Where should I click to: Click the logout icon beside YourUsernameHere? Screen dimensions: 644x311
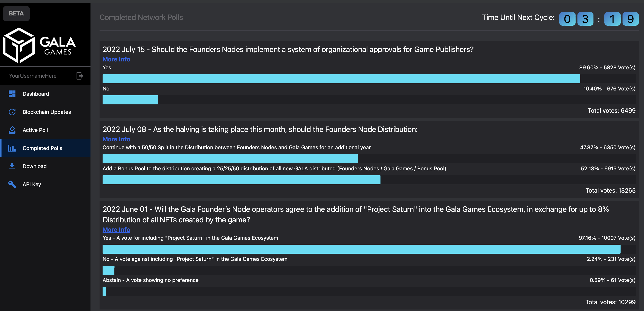(x=80, y=76)
